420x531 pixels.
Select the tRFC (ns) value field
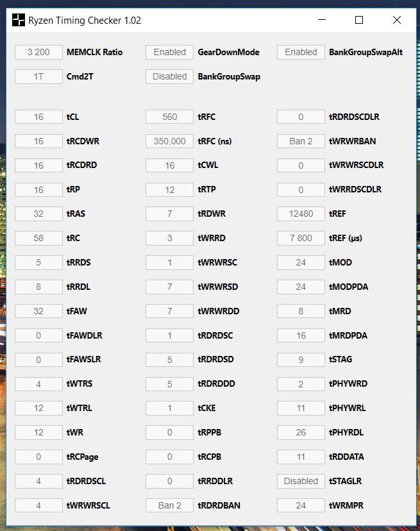click(170, 141)
